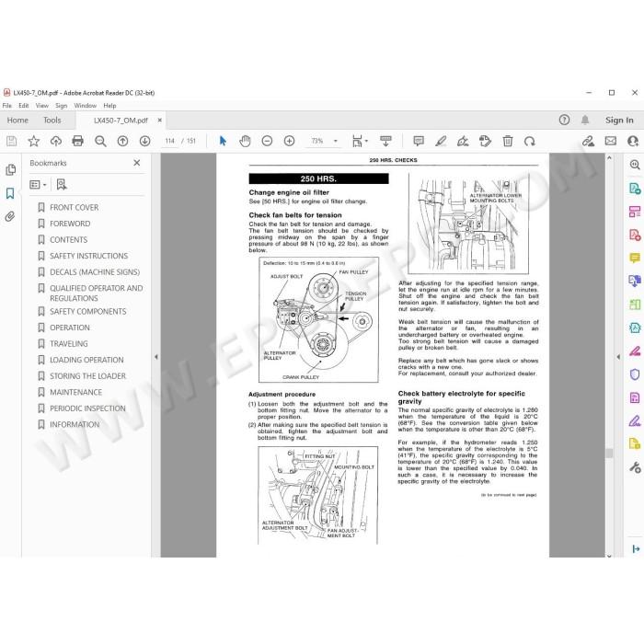Open the share with others icon

click(x=633, y=142)
